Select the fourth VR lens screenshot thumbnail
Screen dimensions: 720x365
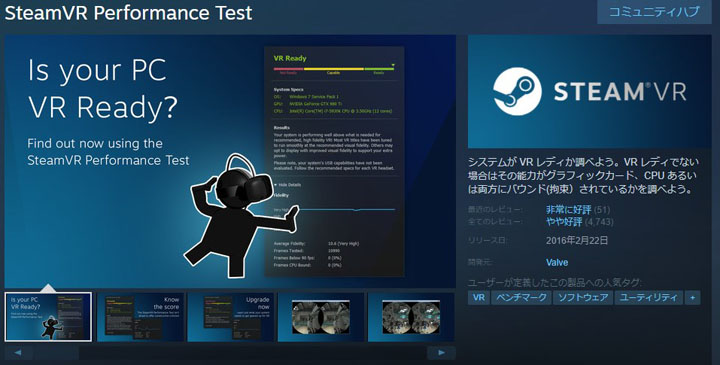click(321, 317)
